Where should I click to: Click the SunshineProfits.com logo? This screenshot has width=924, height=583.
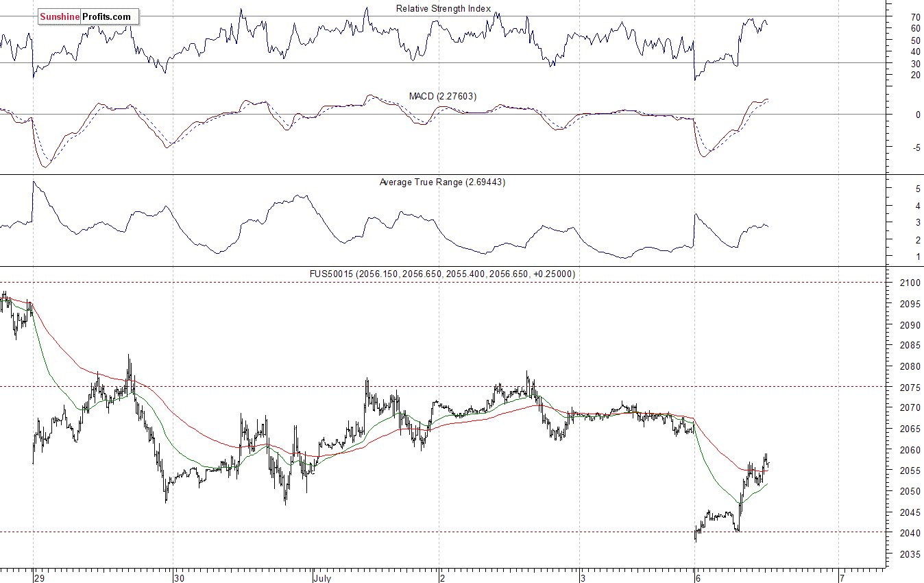pyautogui.click(x=88, y=16)
